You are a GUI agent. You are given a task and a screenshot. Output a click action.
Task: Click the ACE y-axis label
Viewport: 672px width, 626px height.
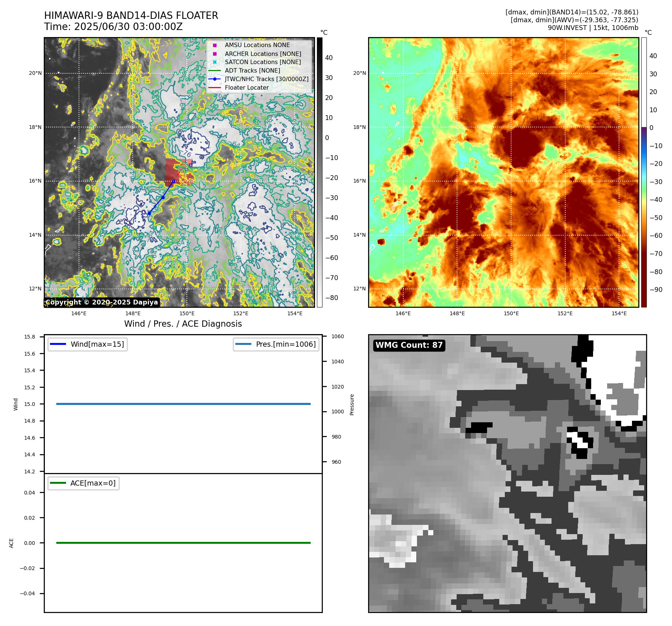11,543
